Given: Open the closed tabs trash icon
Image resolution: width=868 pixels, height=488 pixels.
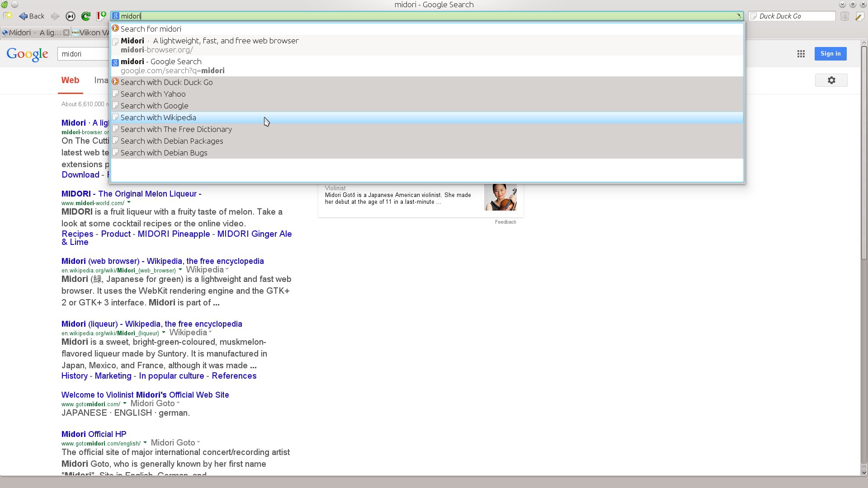Looking at the screenshot, I should [844, 16].
